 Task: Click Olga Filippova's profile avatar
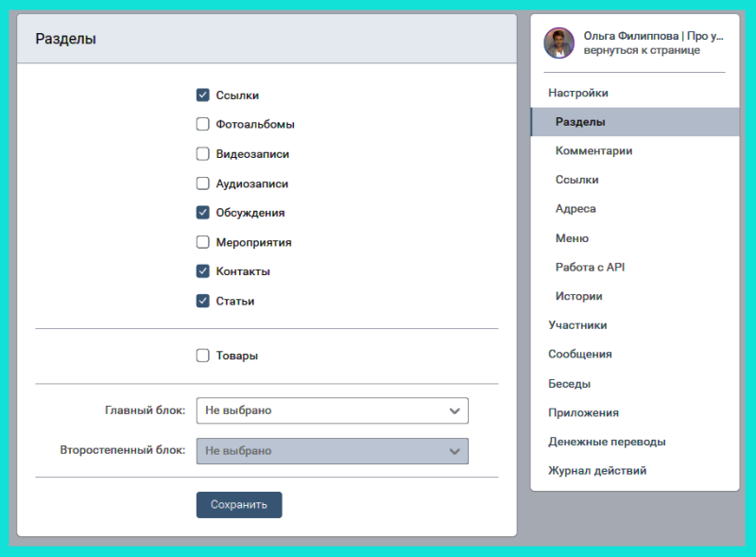coord(558,43)
